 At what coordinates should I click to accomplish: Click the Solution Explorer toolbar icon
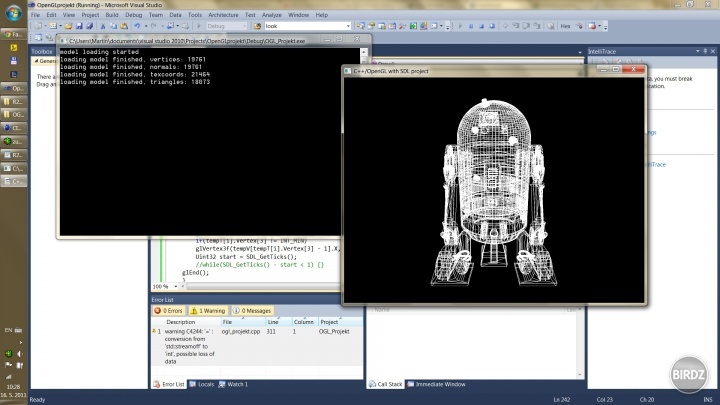[361, 26]
